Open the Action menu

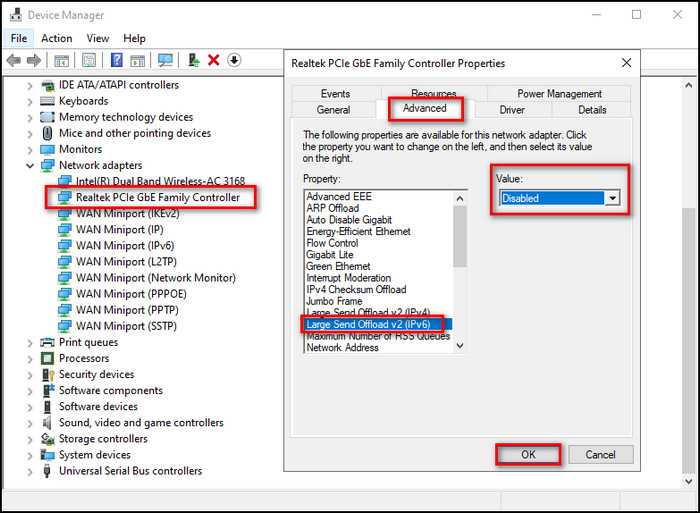pyautogui.click(x=57, y=38)
